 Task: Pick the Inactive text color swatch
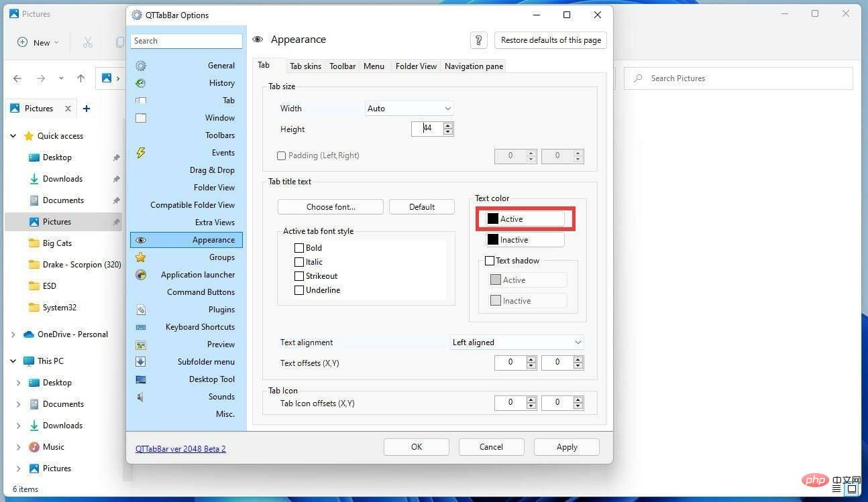click(x=525, y=240)
